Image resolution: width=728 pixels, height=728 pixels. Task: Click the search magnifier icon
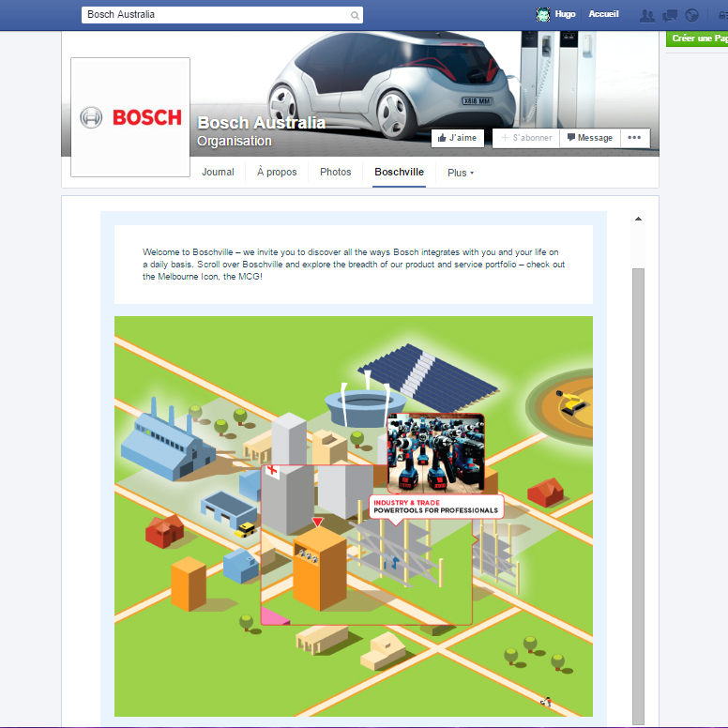tap(355, 15)
